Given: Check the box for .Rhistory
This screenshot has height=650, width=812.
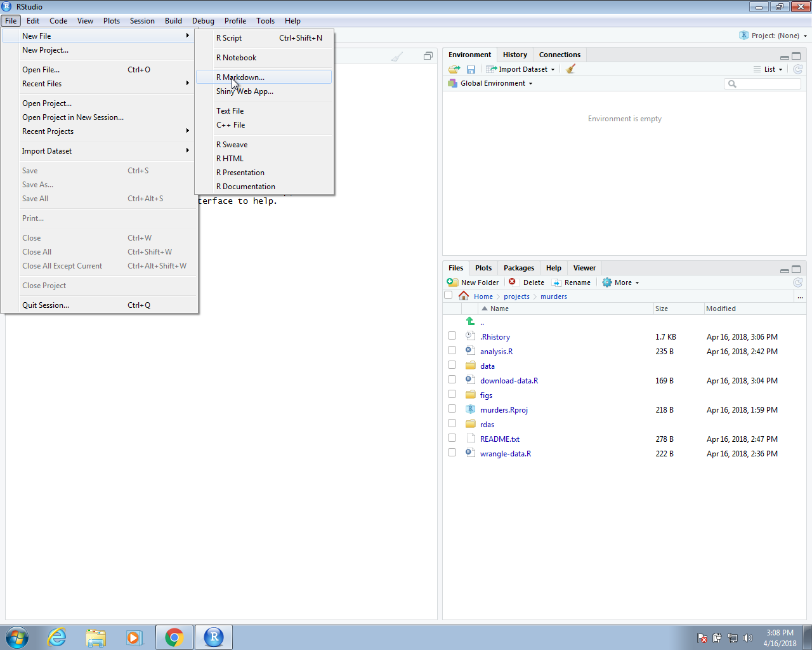Looking at the screenshot, I should coord(452,336).
